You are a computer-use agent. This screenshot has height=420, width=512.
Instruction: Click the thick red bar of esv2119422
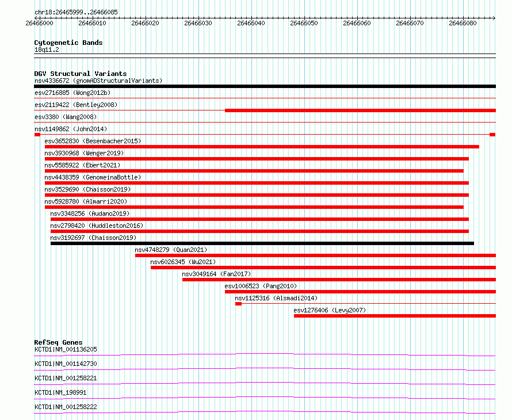pos(360,110)
